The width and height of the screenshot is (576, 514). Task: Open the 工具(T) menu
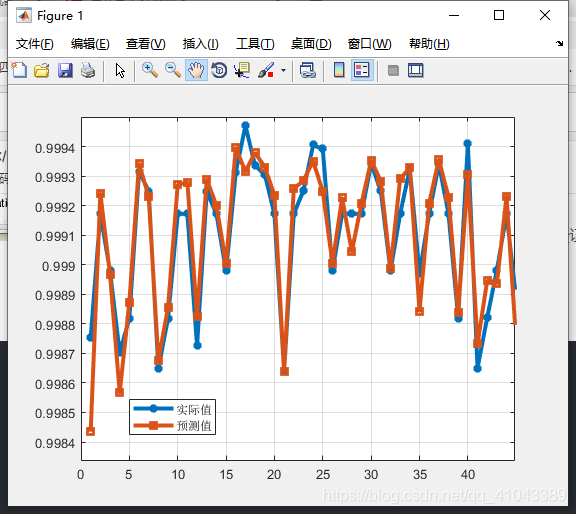(x=255, y=44)
